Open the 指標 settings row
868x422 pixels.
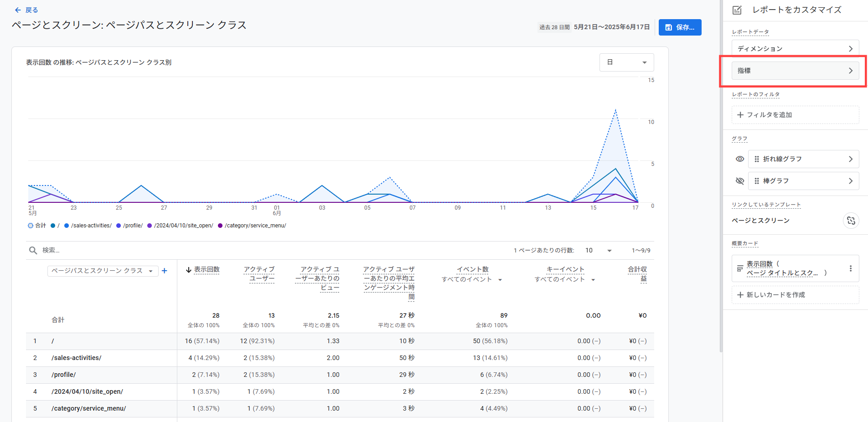pyautogui.click(x=796, y=71)
